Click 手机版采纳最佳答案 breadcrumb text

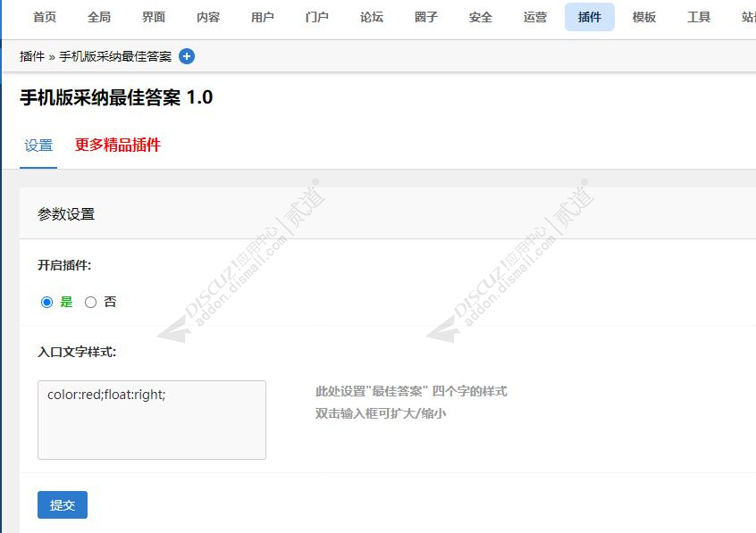coord(115,56)
